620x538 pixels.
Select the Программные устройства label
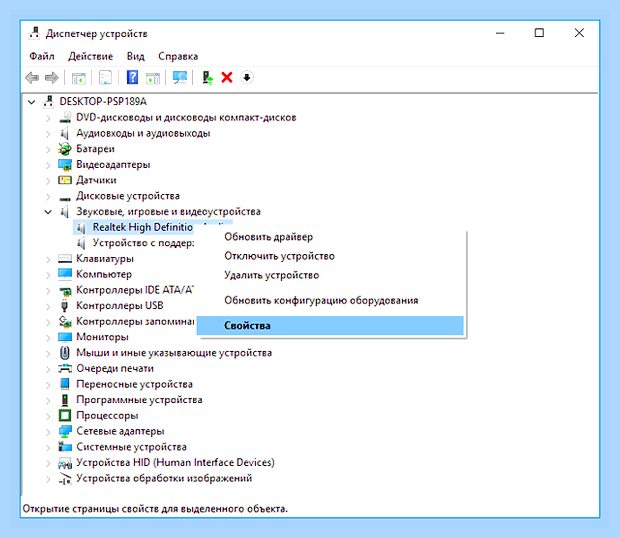[139, 400]
